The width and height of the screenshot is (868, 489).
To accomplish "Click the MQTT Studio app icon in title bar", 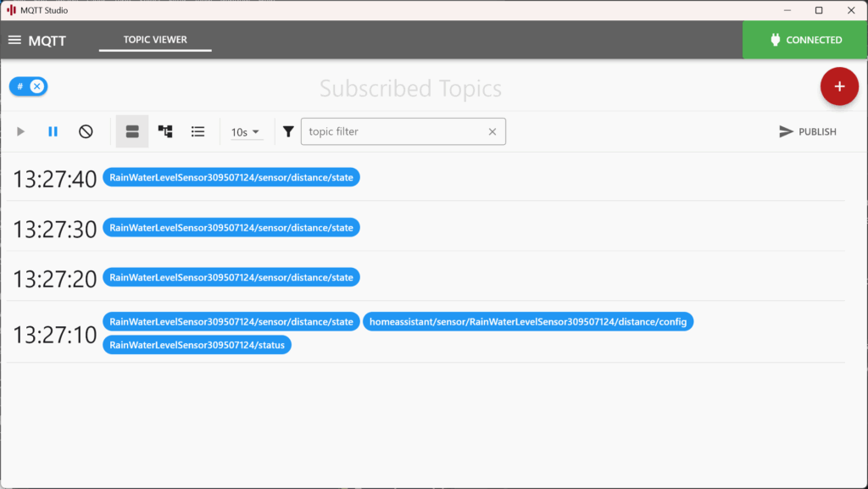I will tap(11, 10).
